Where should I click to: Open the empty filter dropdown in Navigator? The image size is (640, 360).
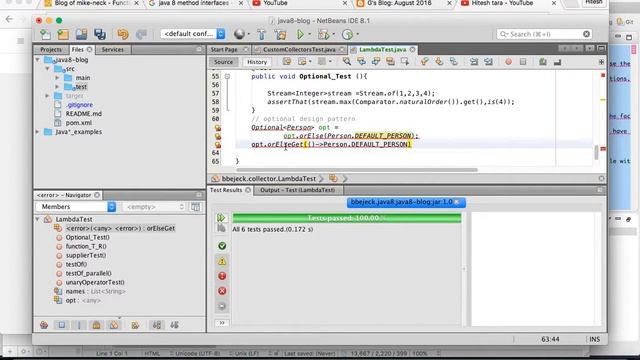(x=154, y=207)
